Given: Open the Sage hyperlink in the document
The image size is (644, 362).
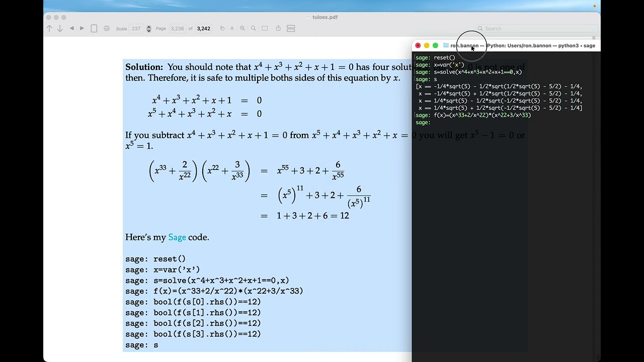Looking at the screenshot, I should click(177, 237).
